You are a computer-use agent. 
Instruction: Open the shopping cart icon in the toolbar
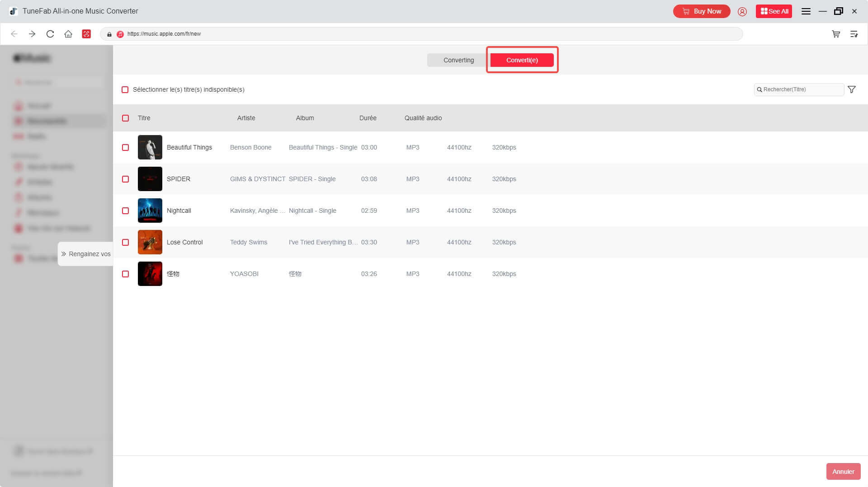[836, 34]
